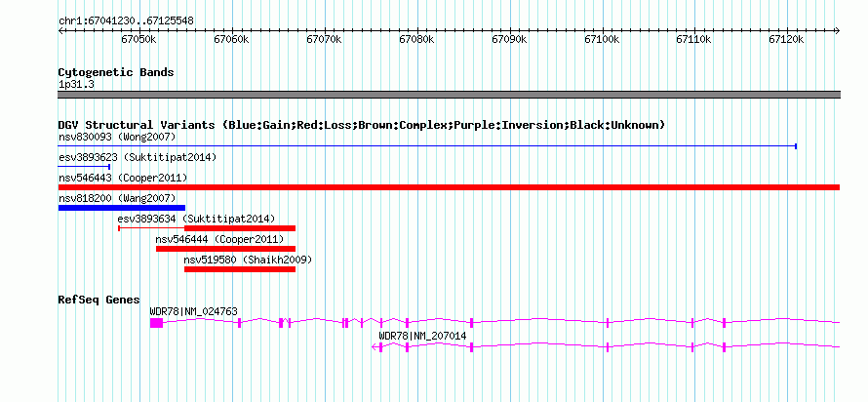The width and height of the screenshot is (868, 402).
Task: Click the 67090k ruler tick label
Action: click(x=508, y=39)
